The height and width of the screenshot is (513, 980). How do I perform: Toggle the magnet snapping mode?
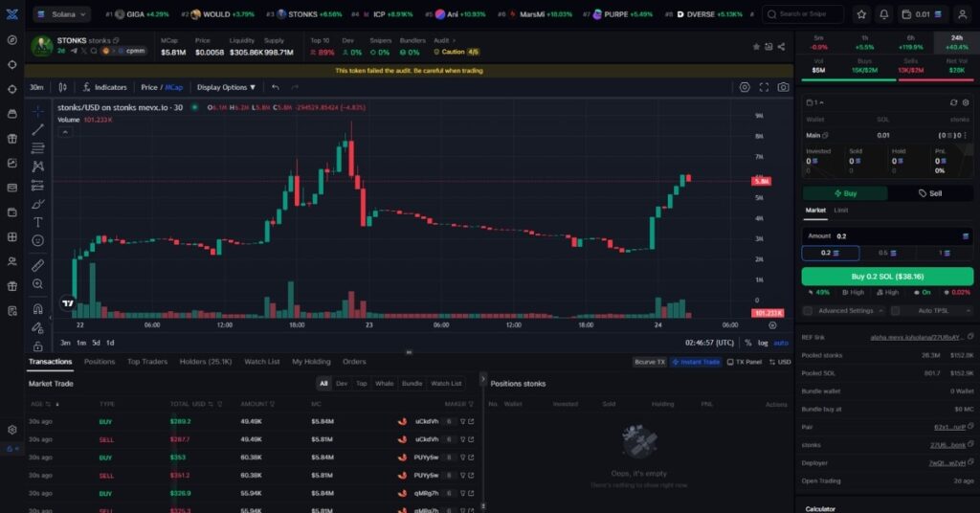[x=38, y=309]
